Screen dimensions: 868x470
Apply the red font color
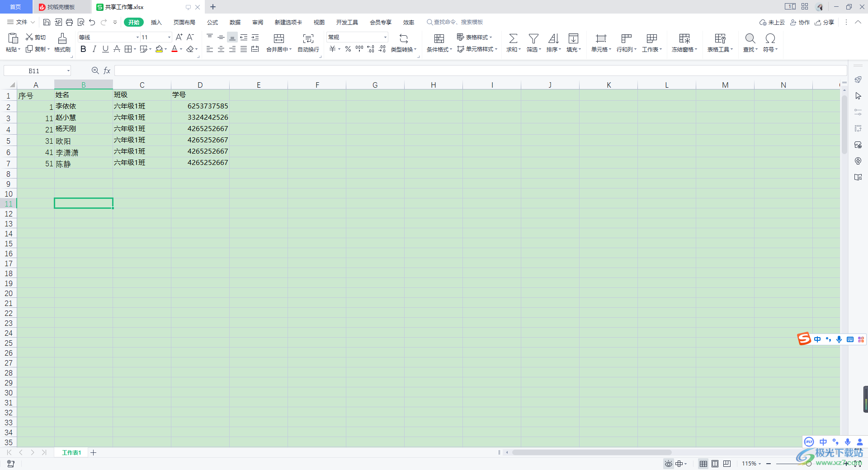175,49
